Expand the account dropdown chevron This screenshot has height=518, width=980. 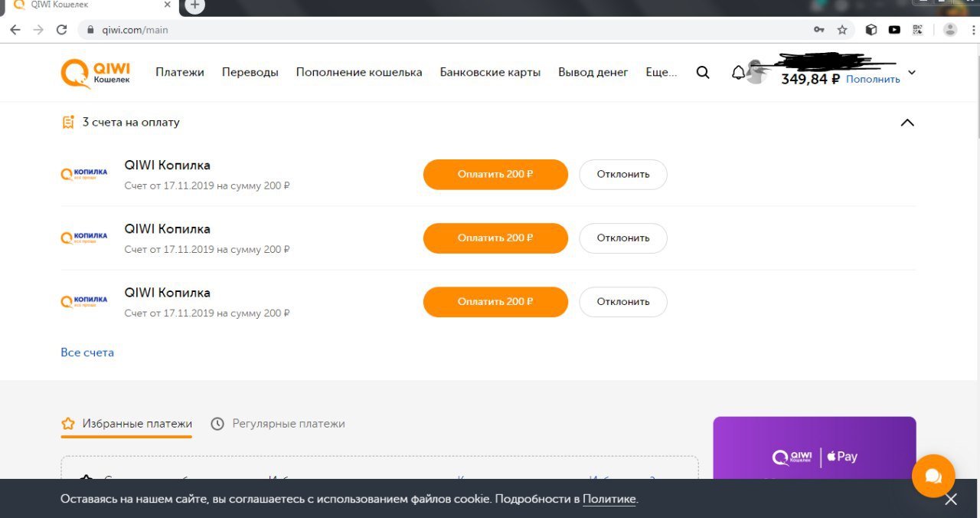(911, 73)
